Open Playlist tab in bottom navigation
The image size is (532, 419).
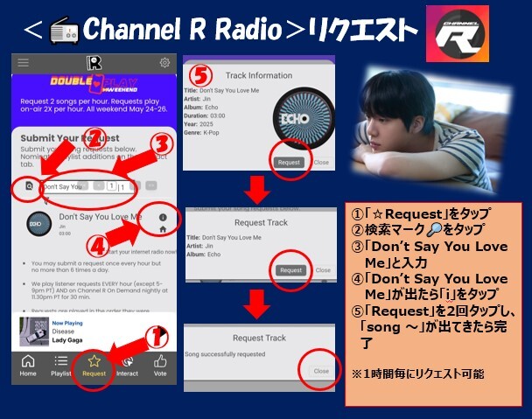[60, 366]
